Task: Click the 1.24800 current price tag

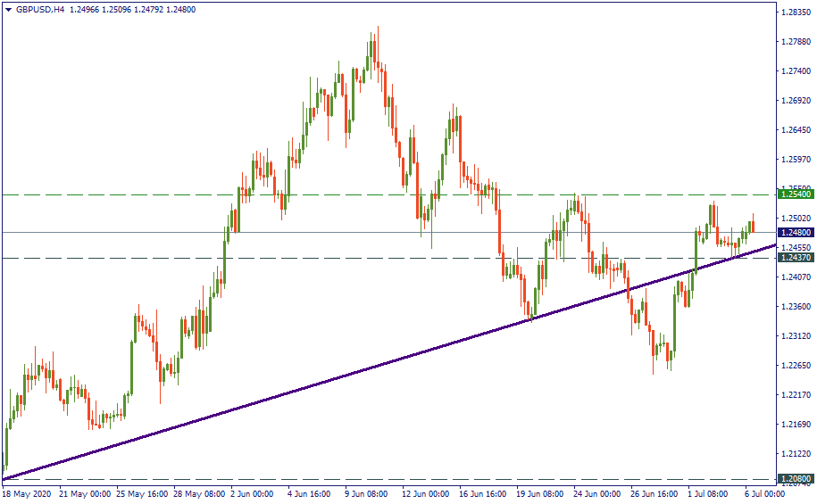Action: [795, 233]
